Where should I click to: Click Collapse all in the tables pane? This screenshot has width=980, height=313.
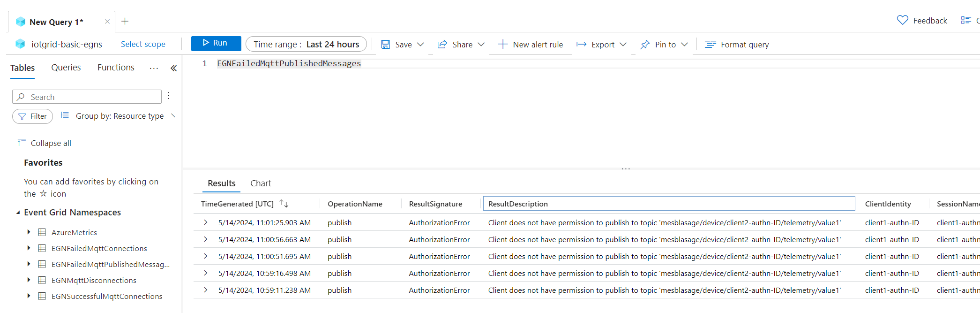pyautogui.click(x=51, y=143)
